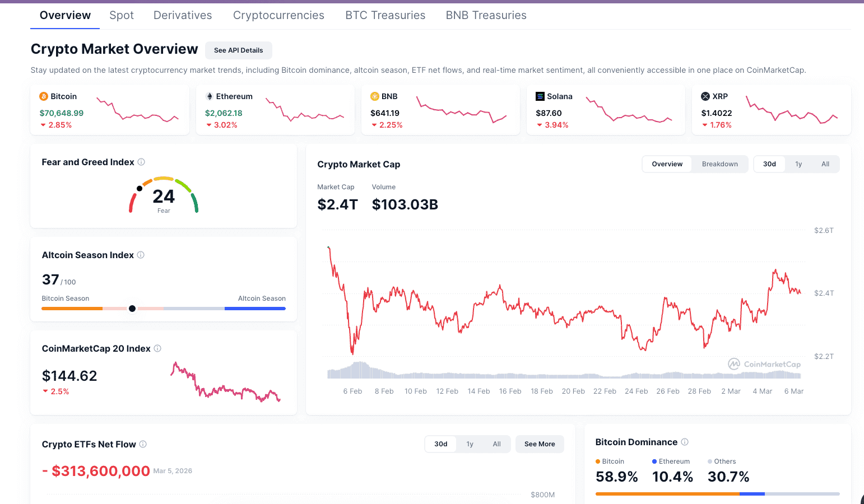This screenshot has width=864, height=504.
Task: Click the XRP logo icon
Action: click(705, 96)
